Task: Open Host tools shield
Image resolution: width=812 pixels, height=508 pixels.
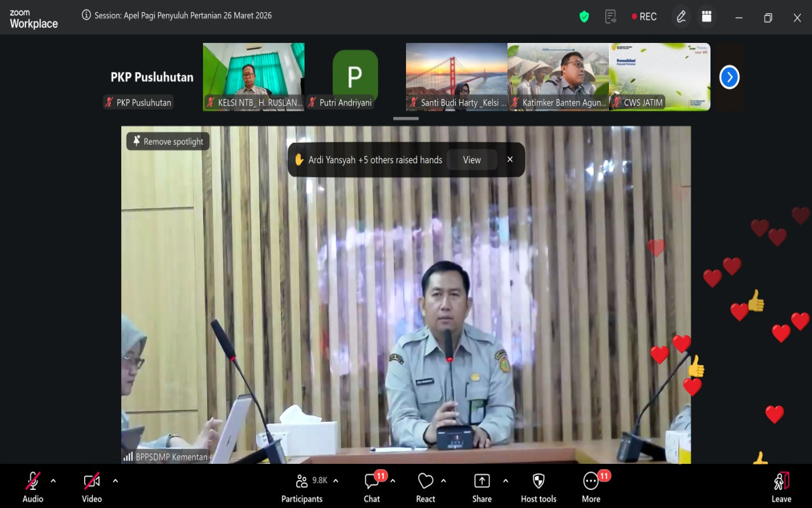Action: pos(538,488)
